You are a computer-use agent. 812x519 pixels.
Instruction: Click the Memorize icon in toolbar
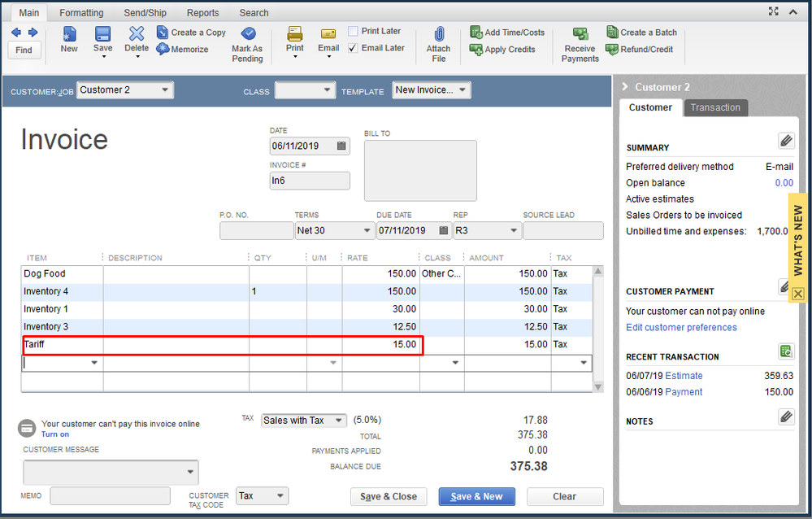point(163,50)
